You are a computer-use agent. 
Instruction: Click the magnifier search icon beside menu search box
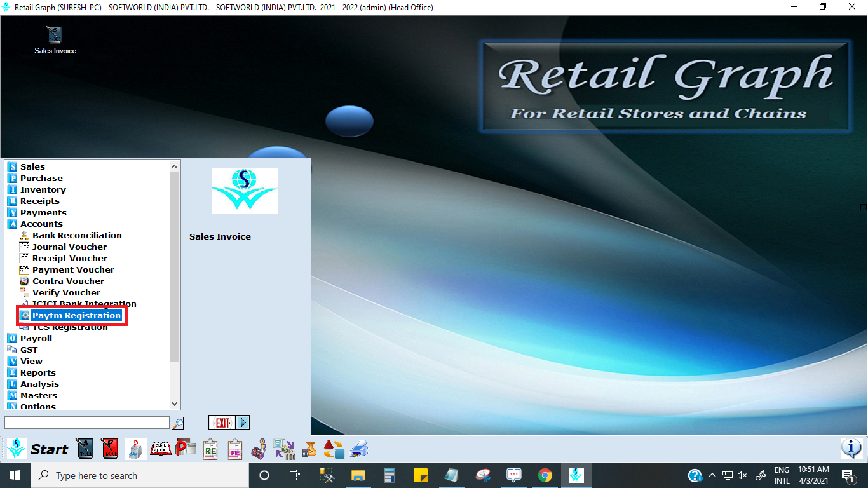[177, 423]
